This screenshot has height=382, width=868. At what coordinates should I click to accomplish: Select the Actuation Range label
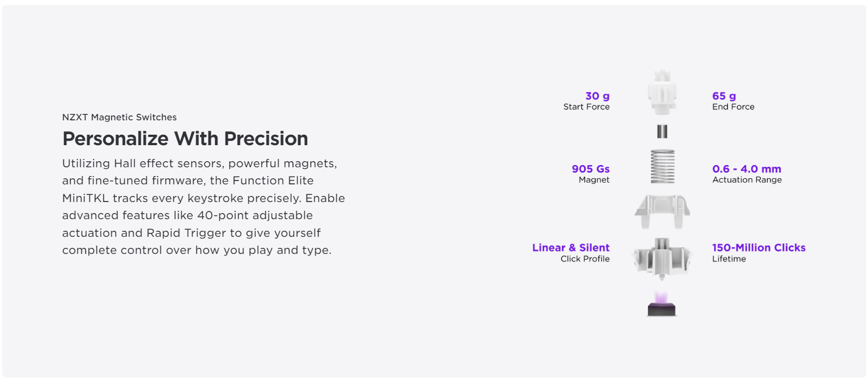(x=747, y=180)
